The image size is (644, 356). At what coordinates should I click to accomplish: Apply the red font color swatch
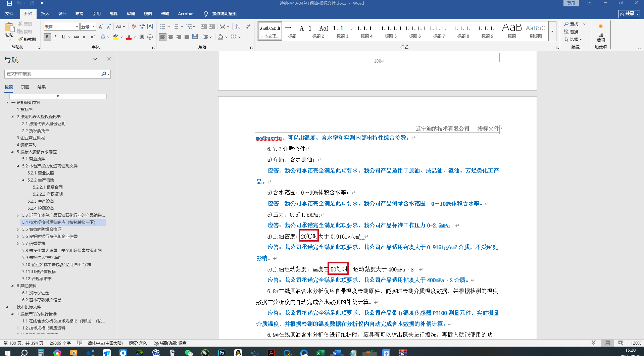click(x=129, y=37)
